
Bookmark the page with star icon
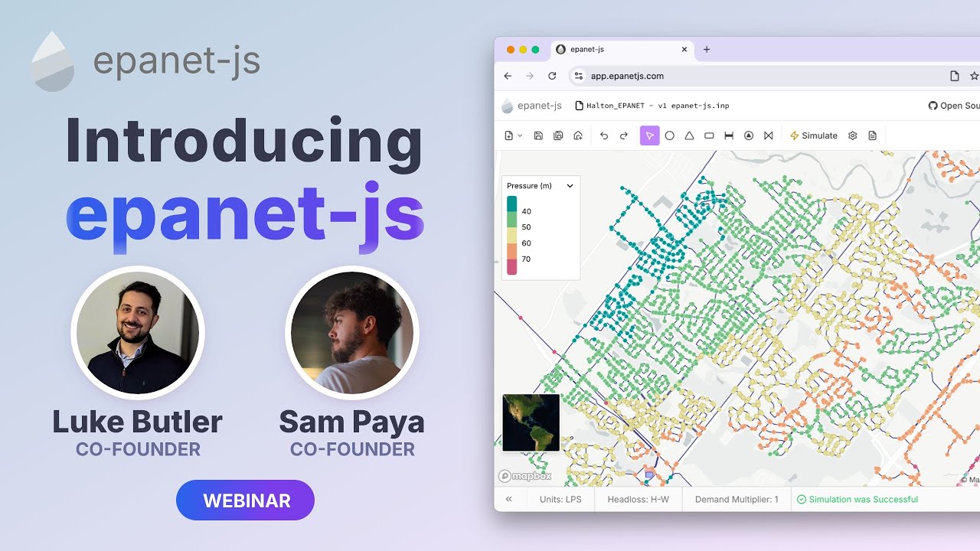pos(974,76)
